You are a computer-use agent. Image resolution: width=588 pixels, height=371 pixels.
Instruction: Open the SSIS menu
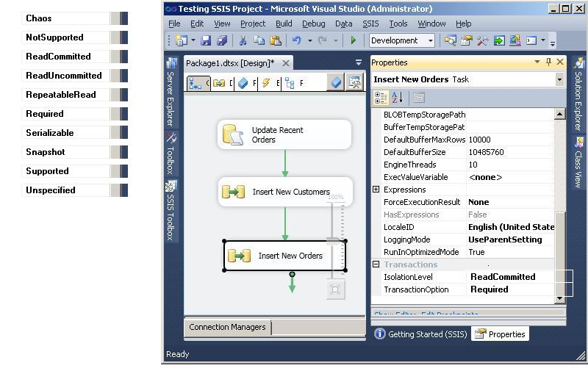tap(370, 24)
